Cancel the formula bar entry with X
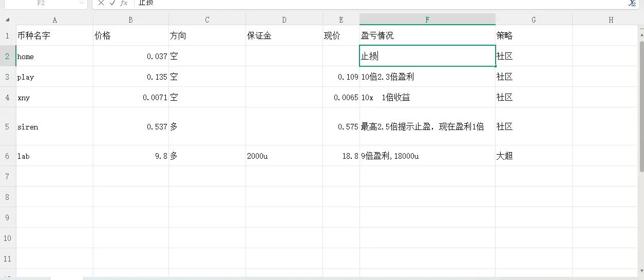This screenshot has width=644, height=280. 101,3
